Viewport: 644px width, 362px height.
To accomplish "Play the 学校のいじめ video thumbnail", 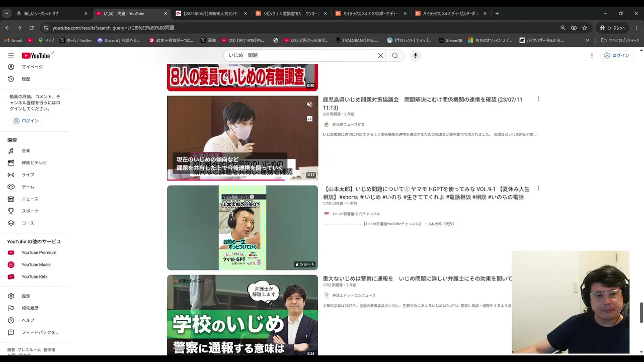I will 243,315.
